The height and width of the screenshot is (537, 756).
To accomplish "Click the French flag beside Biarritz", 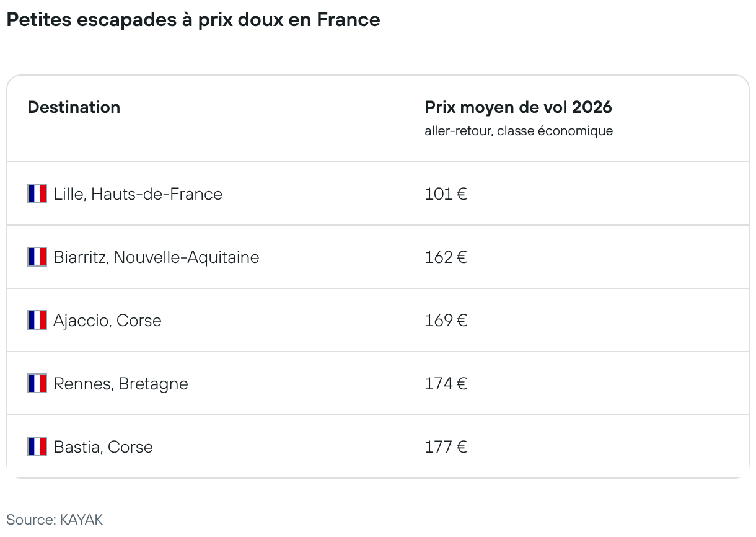I will 37,257.
